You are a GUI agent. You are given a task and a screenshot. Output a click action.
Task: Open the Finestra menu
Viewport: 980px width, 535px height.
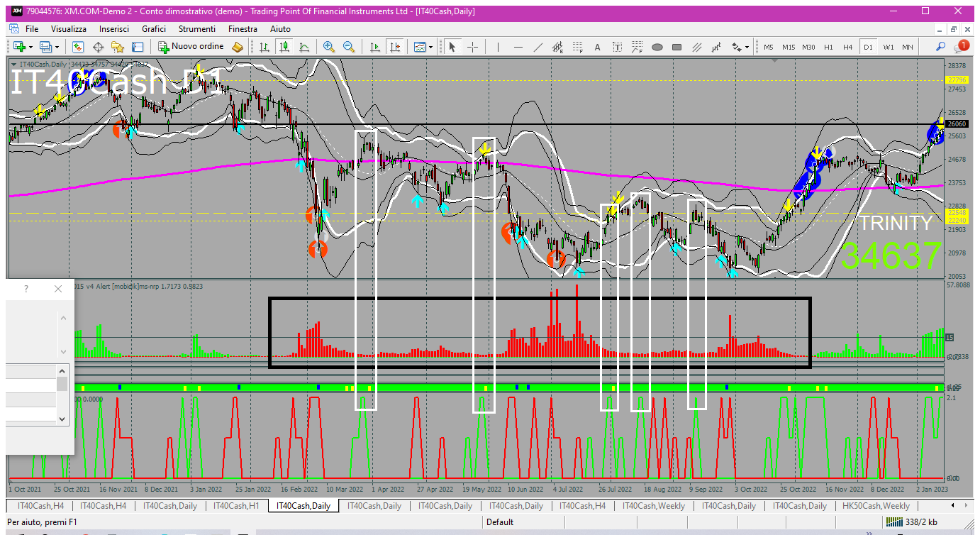pyautogui.click(x=243, y=29)
